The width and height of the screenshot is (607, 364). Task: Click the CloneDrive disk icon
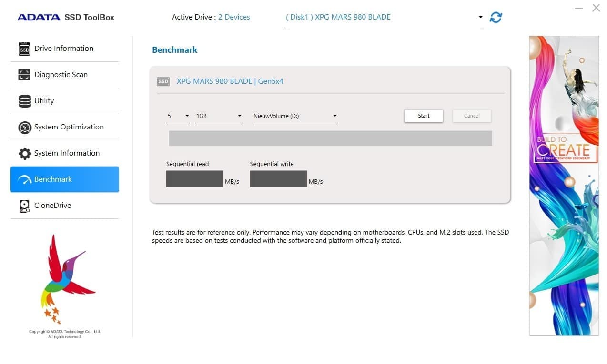click(24, 206)
